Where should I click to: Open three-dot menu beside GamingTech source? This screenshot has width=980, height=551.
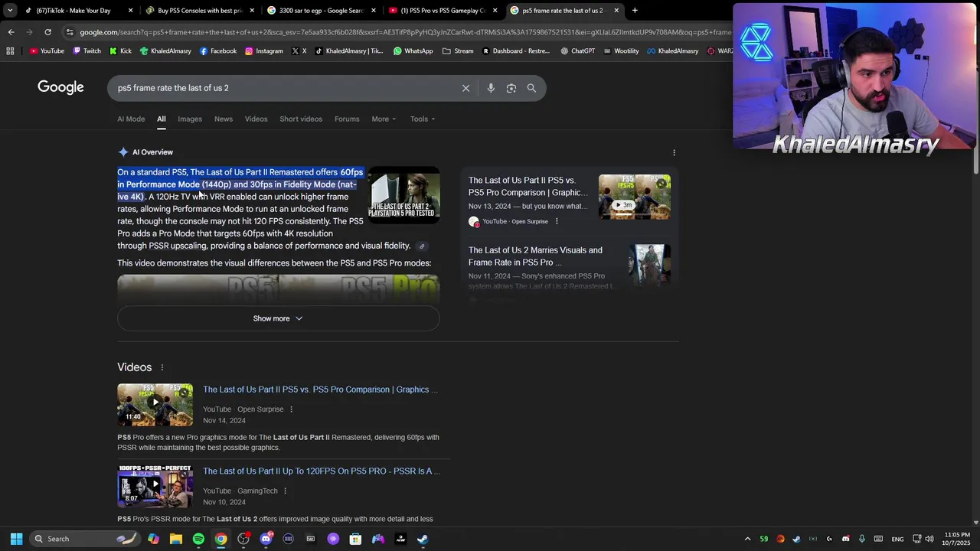(x=285, y=491)
